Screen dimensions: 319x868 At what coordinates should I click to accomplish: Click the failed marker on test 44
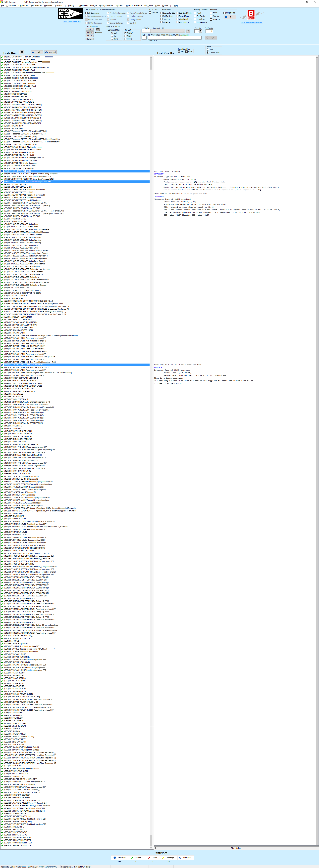(2, 171)
